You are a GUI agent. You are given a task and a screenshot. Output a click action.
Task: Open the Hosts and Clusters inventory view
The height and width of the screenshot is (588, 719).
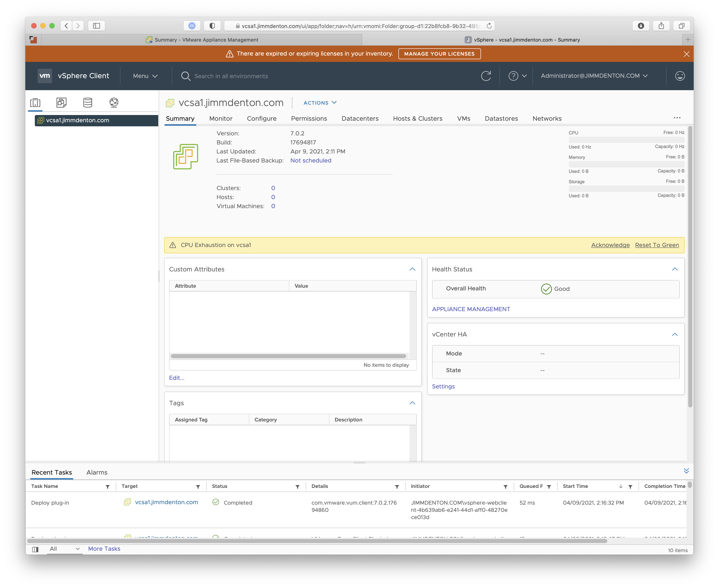35,102
